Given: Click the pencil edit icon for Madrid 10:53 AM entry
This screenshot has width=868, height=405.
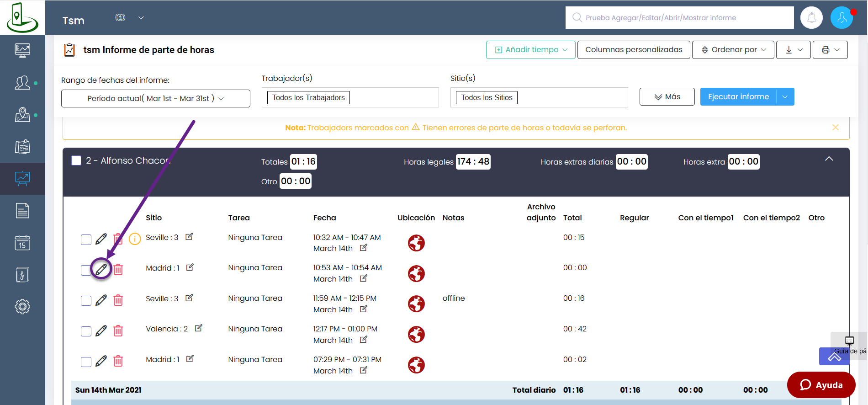Looking at the screenshot, I should pos(101,269).
